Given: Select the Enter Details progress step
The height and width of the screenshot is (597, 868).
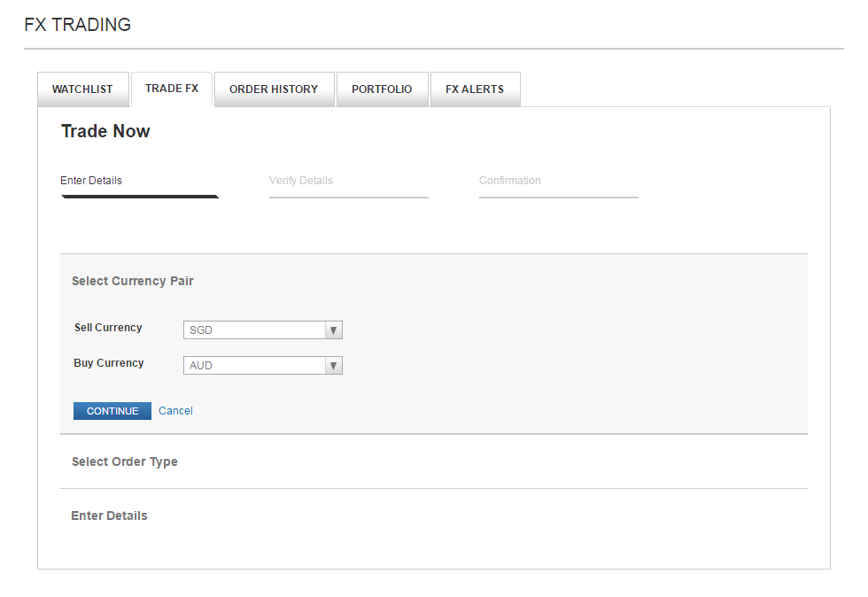Looking at the screenshot, I should pyautogui.click(x=91, y=181).
